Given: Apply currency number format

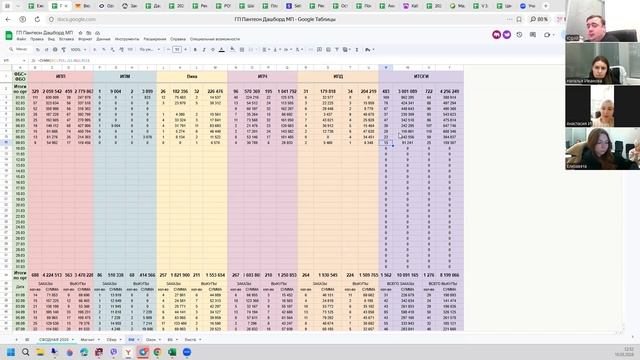Looking at the screenshot, I should coord(95,49).
